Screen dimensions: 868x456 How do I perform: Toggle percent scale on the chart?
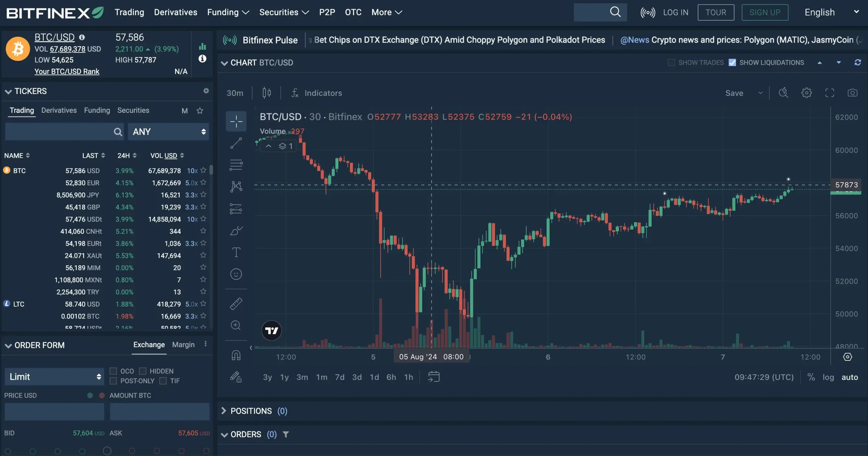coord(811,377)
